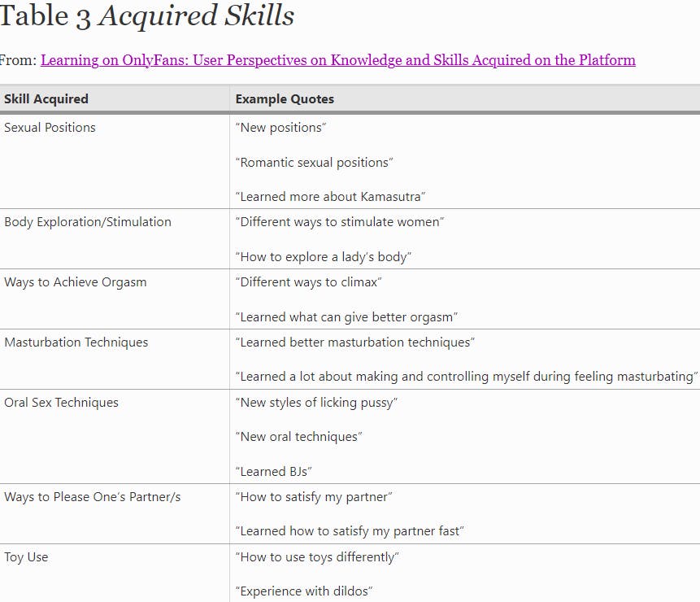
Task: Click the "How to satisfy my partner" quote
Action: coord(314,497)
